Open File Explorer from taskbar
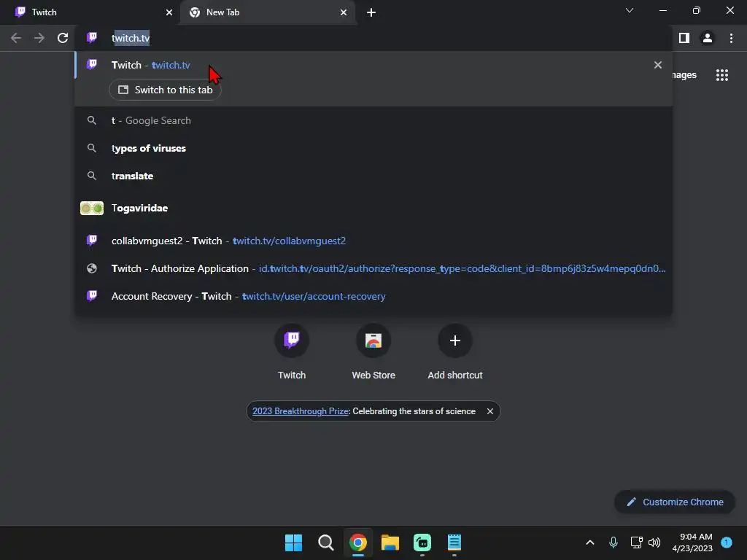This screenshot has width=747, height=560. pos(390,542)
